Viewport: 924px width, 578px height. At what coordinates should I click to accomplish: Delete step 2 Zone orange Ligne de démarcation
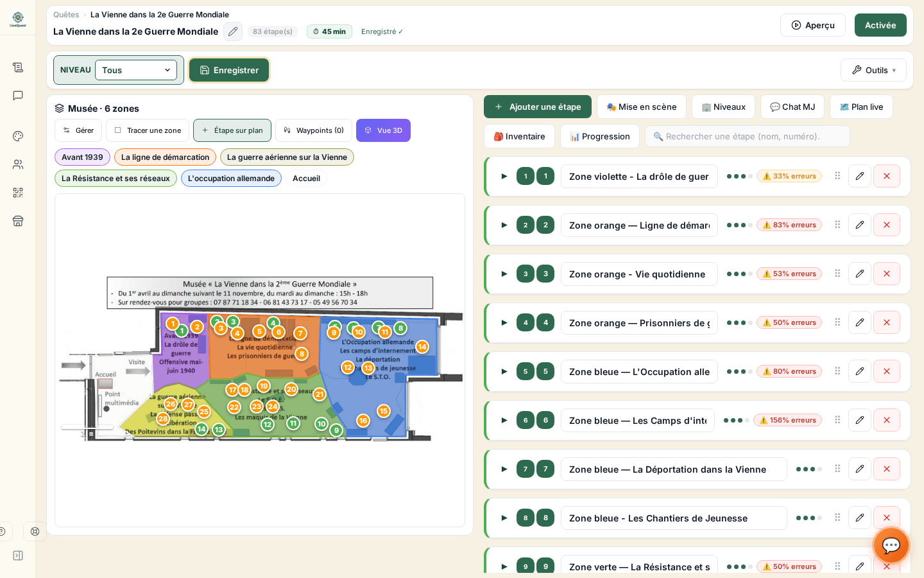[x=887, y=225]
